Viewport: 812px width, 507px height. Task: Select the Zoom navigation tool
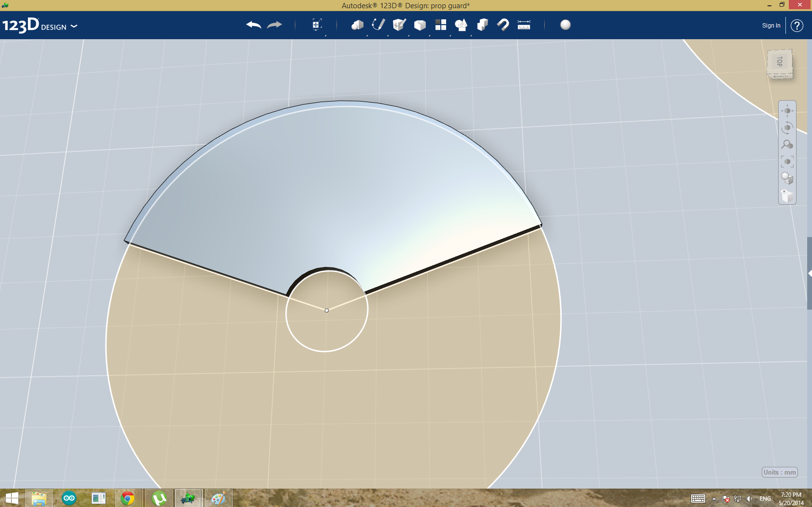tap(787, 145)
